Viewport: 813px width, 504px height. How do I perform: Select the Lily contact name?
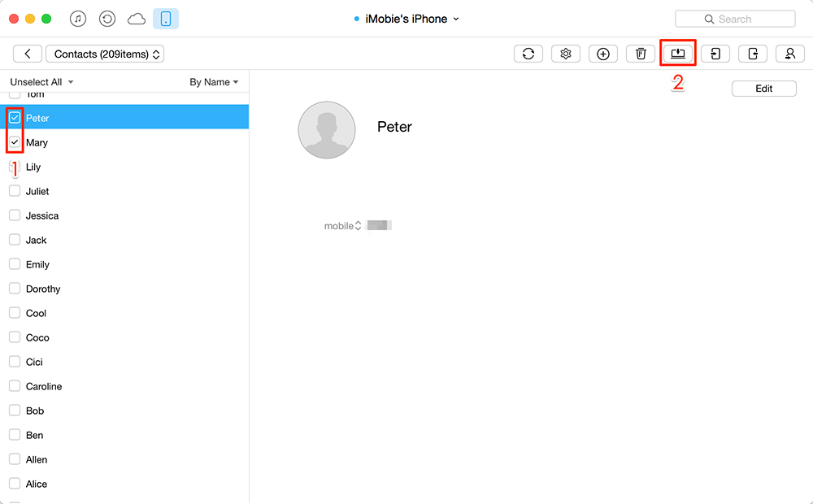(33, 167)
